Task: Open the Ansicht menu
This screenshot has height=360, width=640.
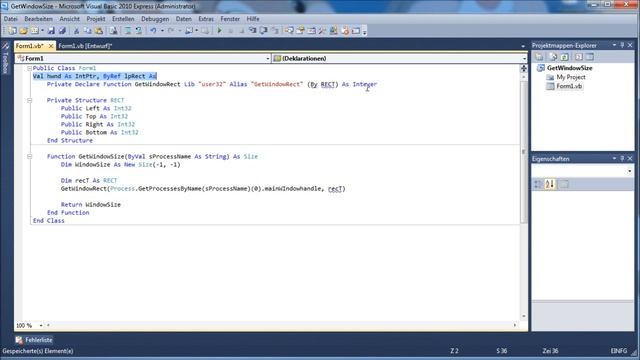Action: (69, 19)
